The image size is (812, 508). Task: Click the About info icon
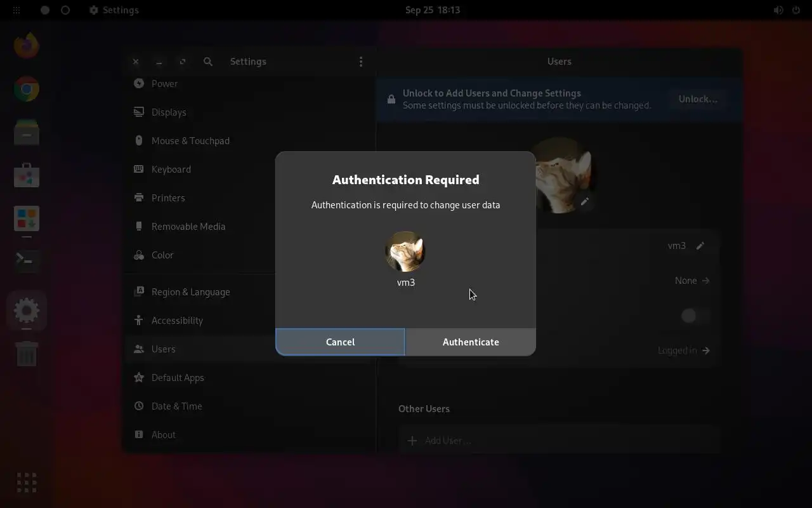tap(138, 435)
